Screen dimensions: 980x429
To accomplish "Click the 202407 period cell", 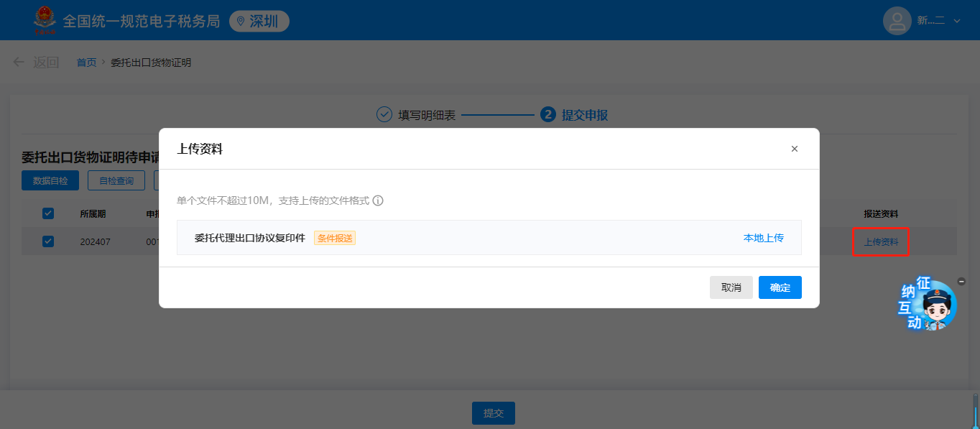I will 95,242.
